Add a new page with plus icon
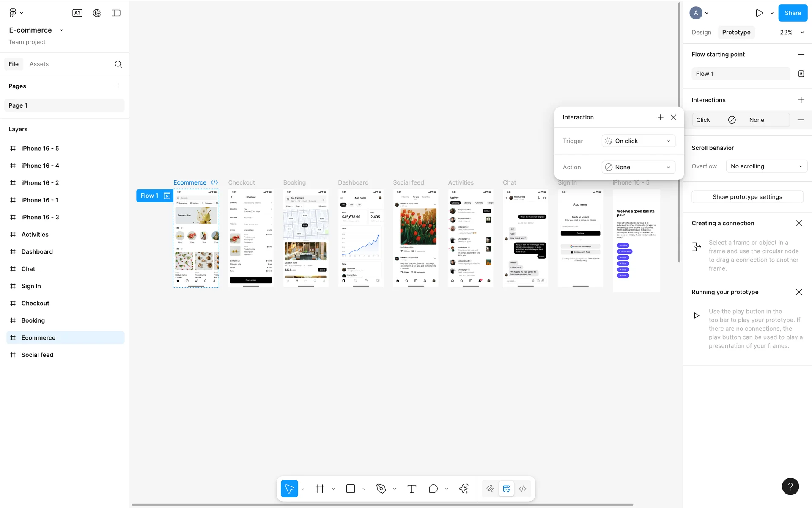The height and width of the screenshot is (508, 812). [x=118, y=86]
